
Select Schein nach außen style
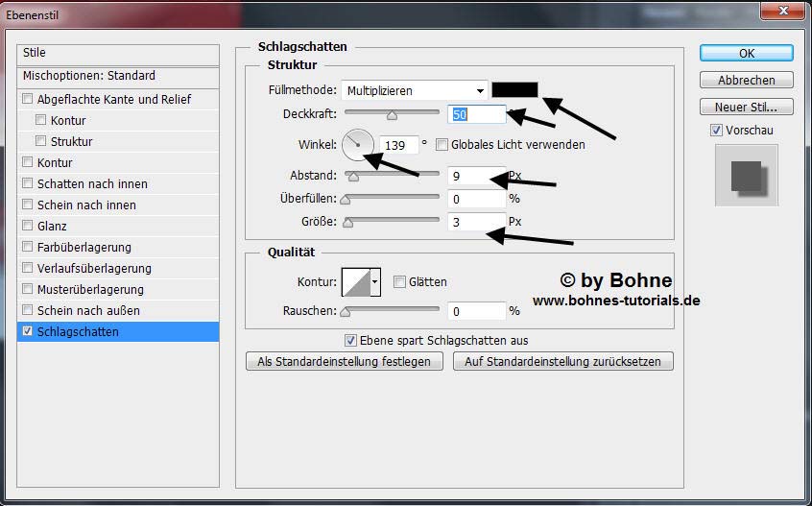pos(88,310)
